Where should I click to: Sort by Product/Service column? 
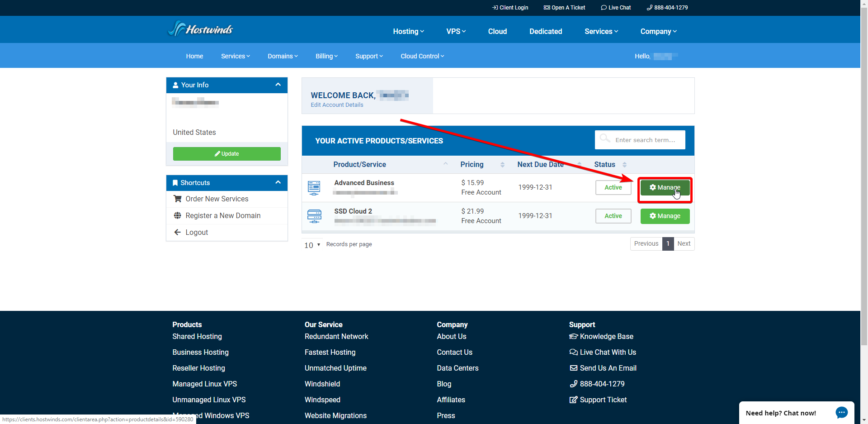359,165
